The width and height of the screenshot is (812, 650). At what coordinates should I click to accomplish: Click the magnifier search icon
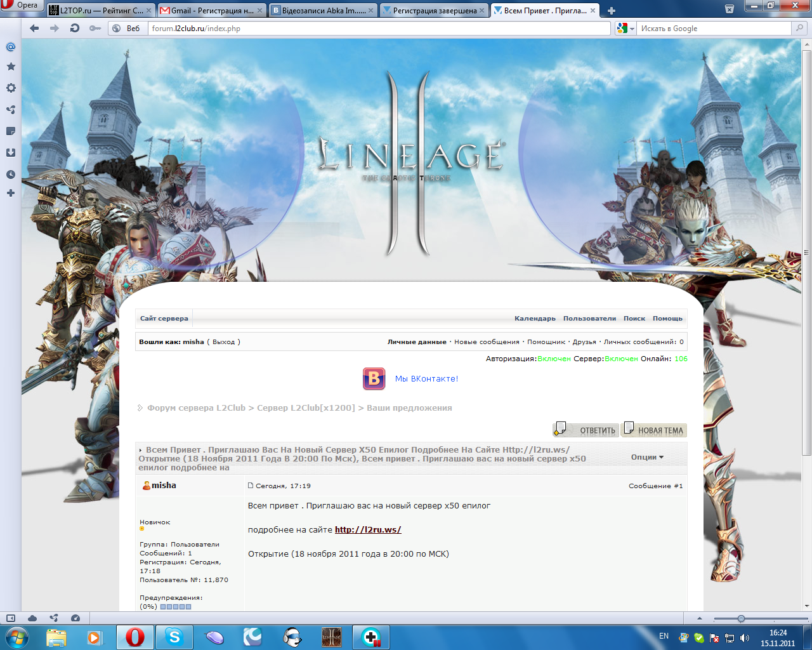click(799, 28)
